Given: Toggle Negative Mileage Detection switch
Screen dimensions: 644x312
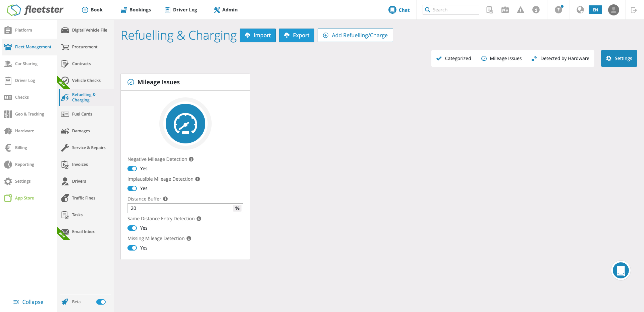Looking at the screenshot, I should click(x=132, y=169).
